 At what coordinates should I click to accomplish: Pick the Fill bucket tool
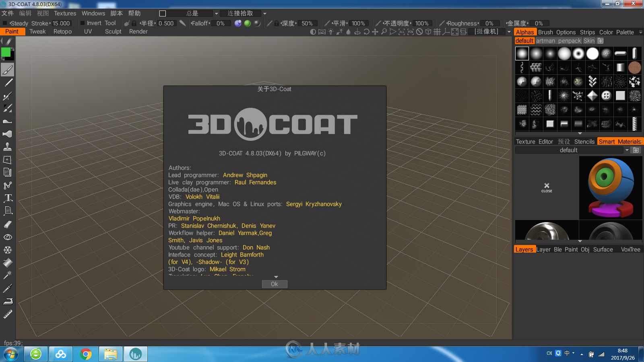(x=8, y=263)
